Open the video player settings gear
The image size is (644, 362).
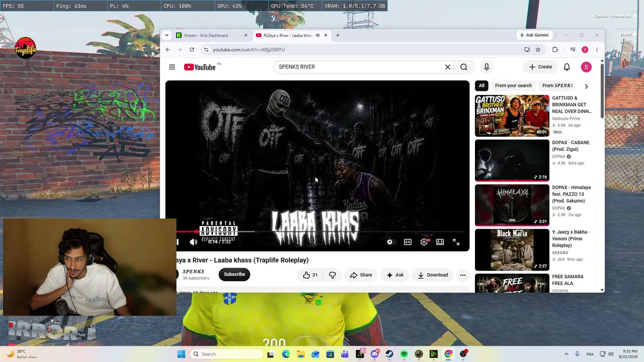424,242
